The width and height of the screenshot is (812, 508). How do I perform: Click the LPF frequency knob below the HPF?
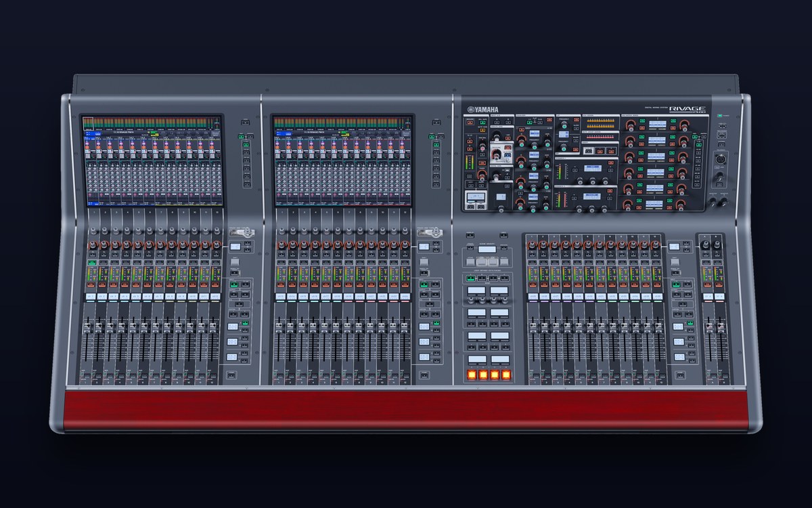pos(564,147)
